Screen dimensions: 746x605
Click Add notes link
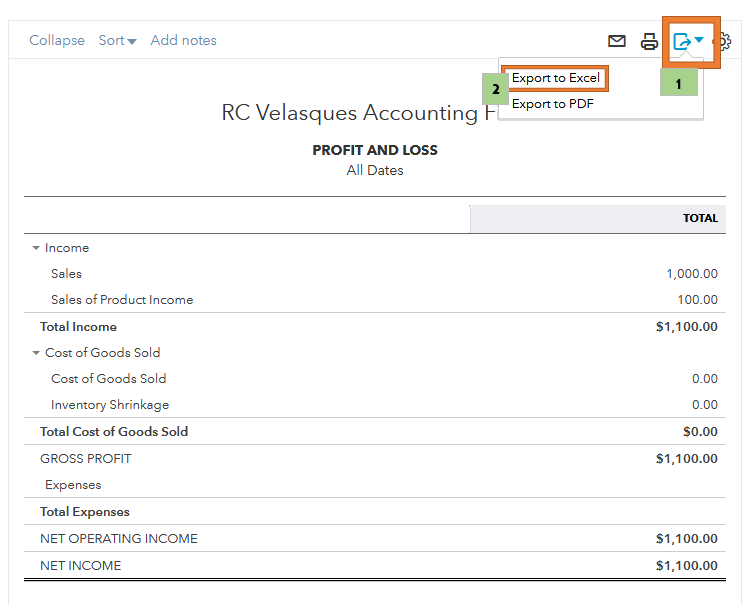pyautogui.click(x=183, y=41)
